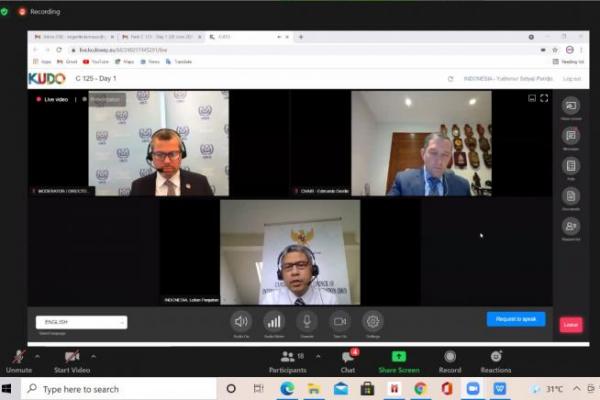Open the Maps bookmark

click(125, 62)
